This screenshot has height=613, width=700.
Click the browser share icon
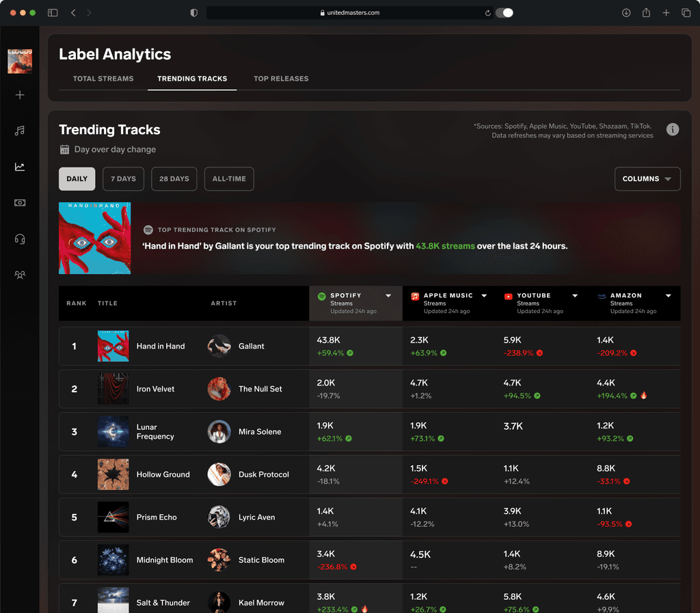(x=646, y=12)
